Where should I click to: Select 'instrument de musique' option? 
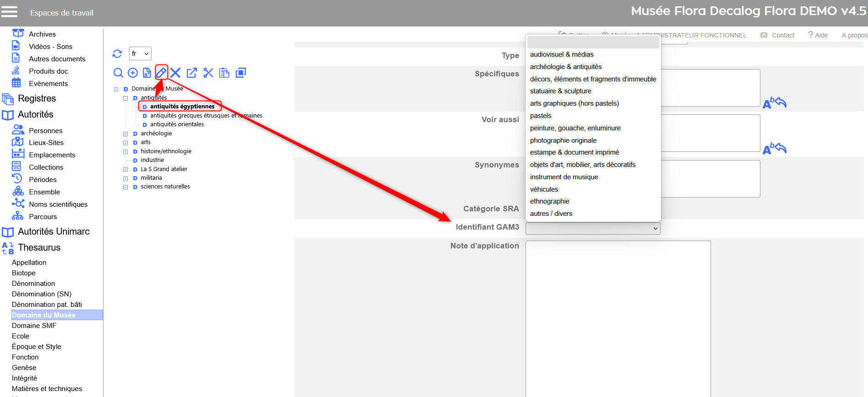[x=564, y=177]
